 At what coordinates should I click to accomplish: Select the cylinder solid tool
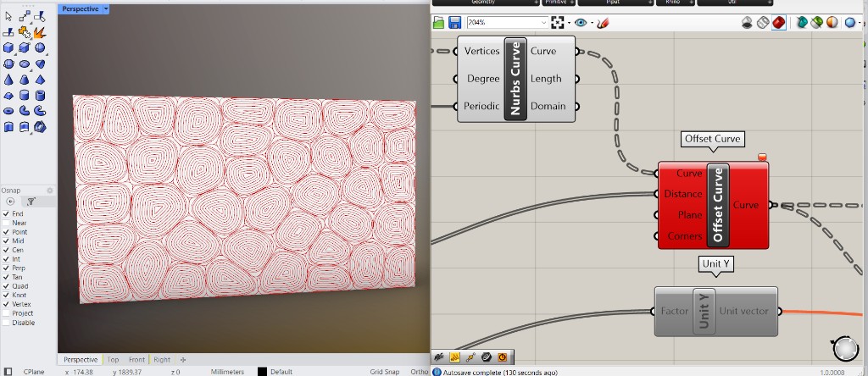[x=25, y=96]
